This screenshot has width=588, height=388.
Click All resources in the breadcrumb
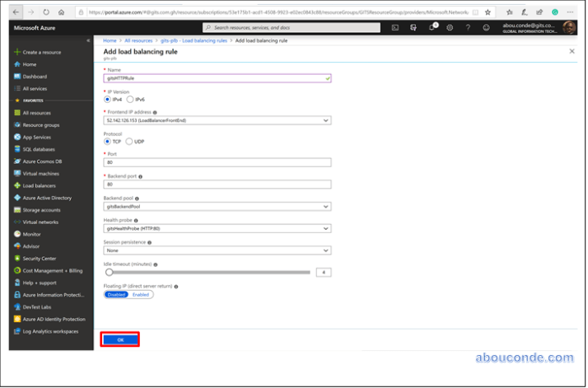click(x=138, y=40)
